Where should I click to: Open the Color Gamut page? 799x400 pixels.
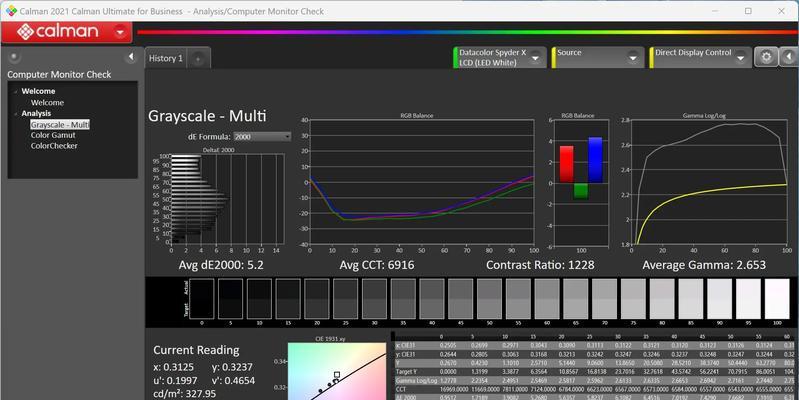pos(53,135)
